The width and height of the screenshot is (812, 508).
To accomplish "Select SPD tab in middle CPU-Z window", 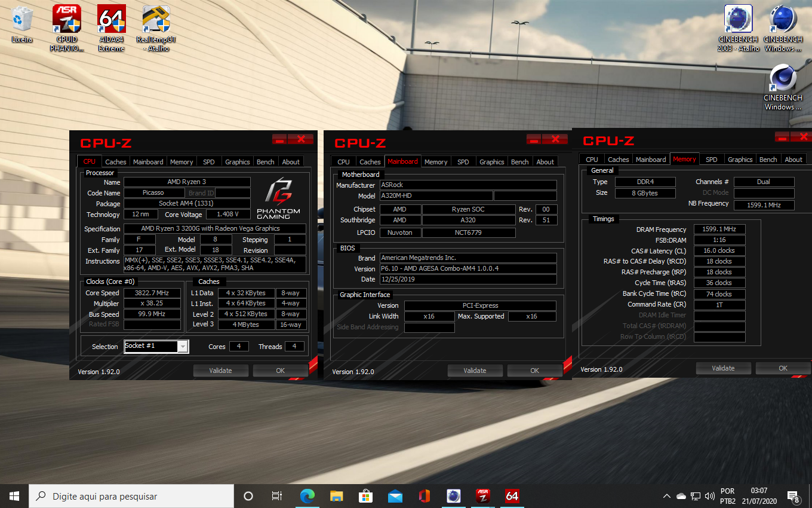I will 463,161.
